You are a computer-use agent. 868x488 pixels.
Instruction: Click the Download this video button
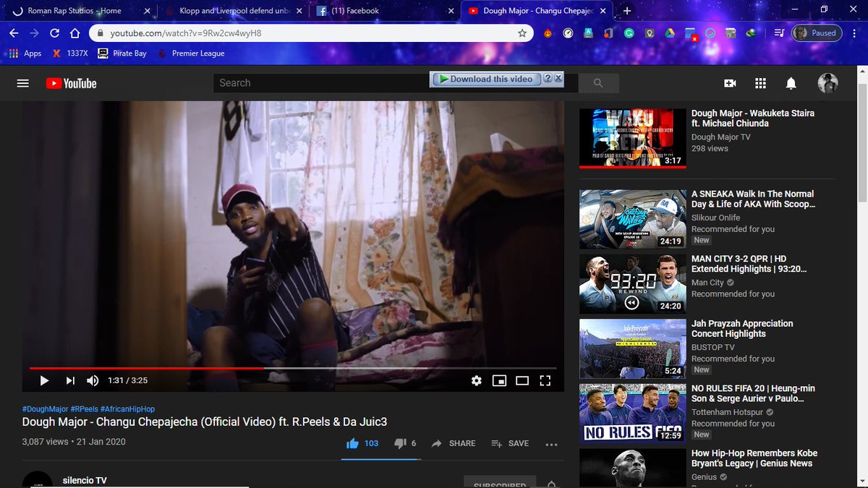[485, 79]
